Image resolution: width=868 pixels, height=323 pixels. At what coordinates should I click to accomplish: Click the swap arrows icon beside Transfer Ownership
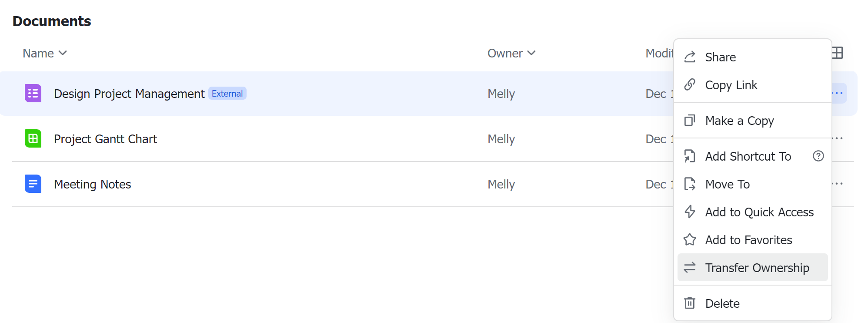tap(690, 267)
